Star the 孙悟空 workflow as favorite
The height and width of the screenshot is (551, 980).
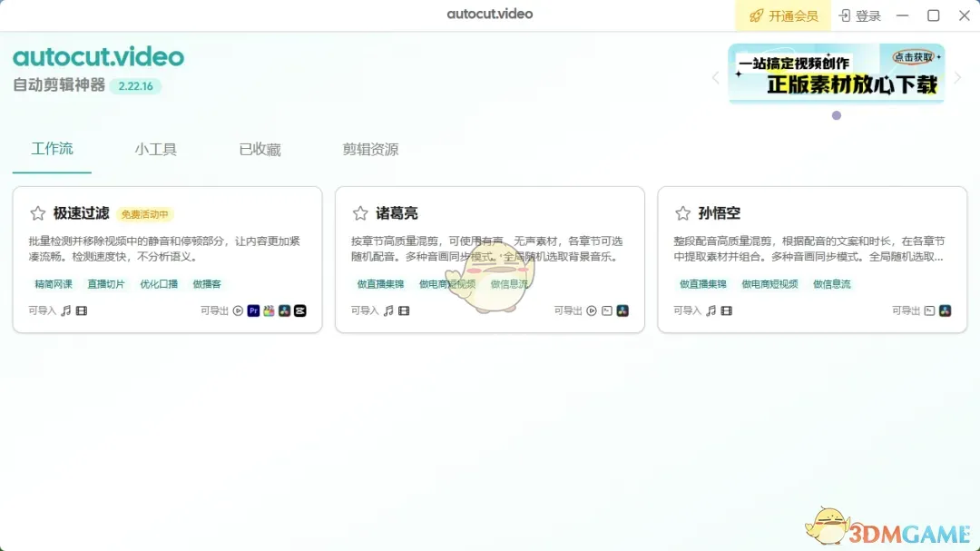click(682, 213)
